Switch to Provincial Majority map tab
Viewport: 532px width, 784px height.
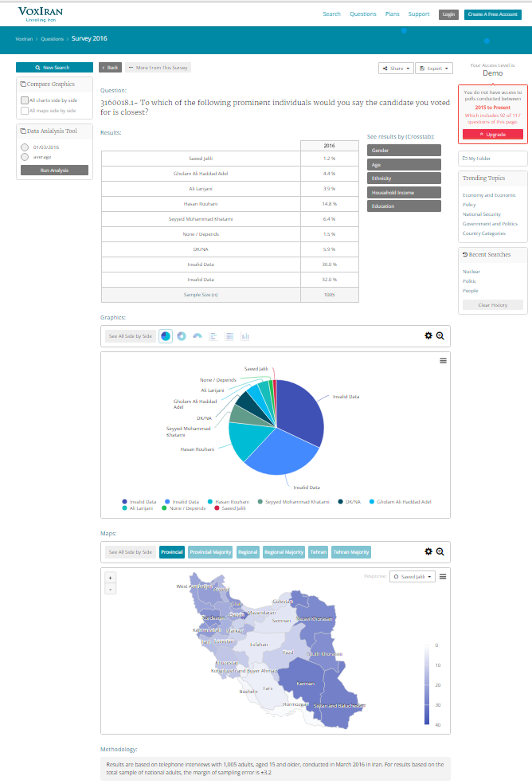click(x=210, y=552)
